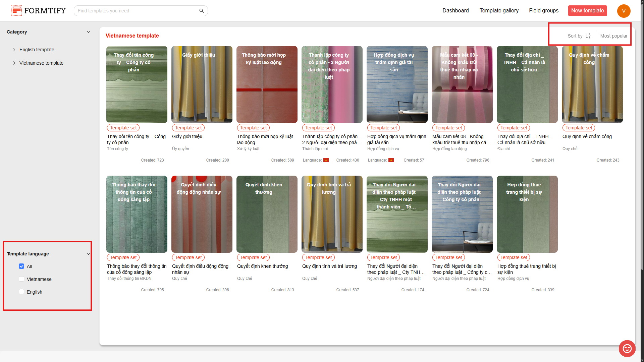The image size is (644, 362).
Task: Click the Formtify logo icon
Action: click(16, 10)
